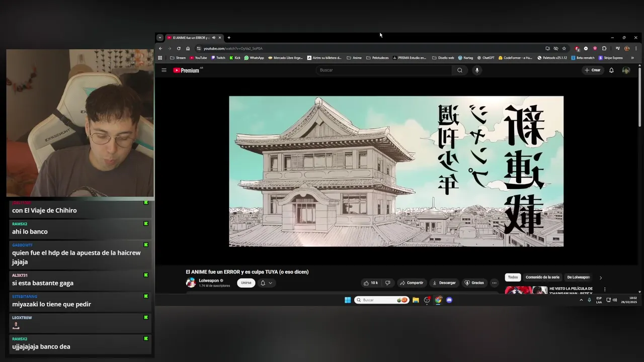Click the Gracias button
This screenshot has height=362, width=644.
click(474, 283)
